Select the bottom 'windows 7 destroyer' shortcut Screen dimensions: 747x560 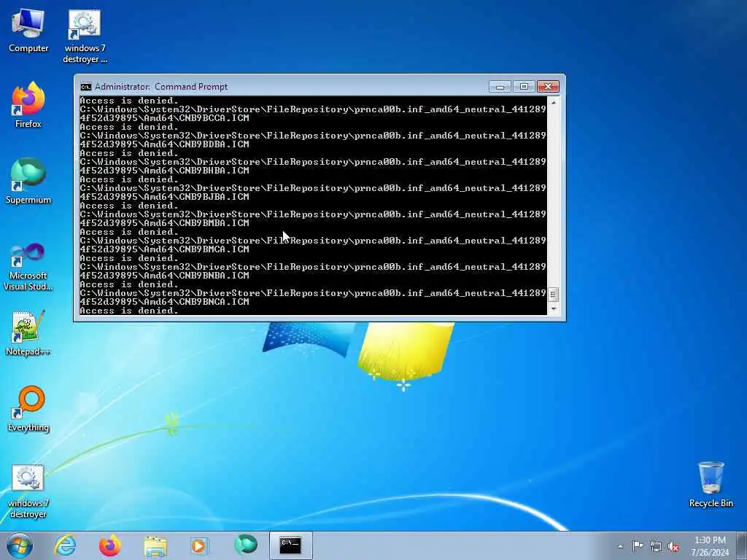tap(28, 491)
